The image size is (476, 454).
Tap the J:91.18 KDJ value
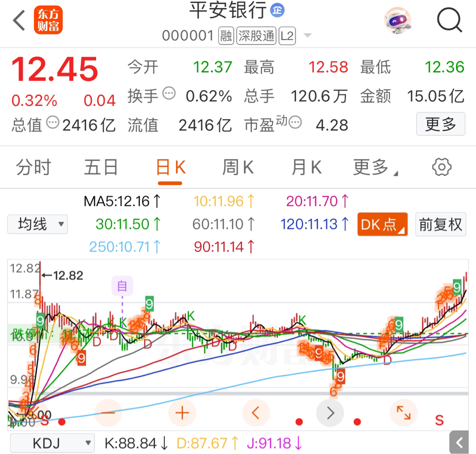274,443
